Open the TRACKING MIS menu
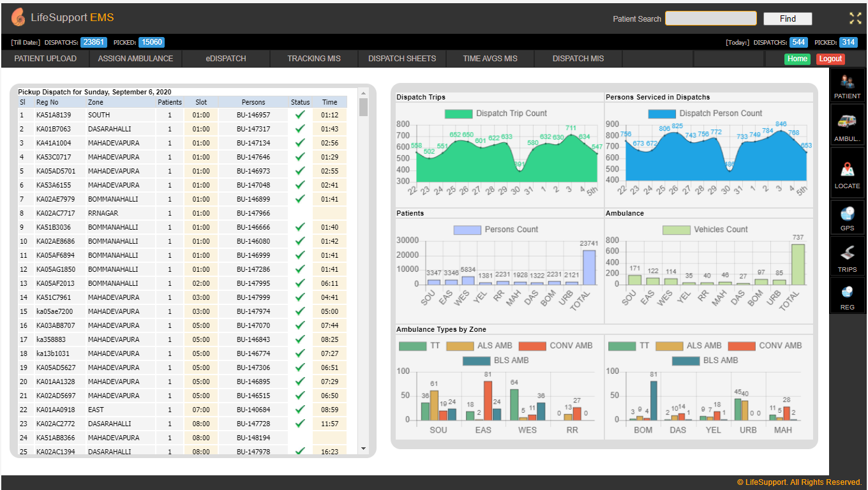Screen dimensions: 868x490 point(314,58)
